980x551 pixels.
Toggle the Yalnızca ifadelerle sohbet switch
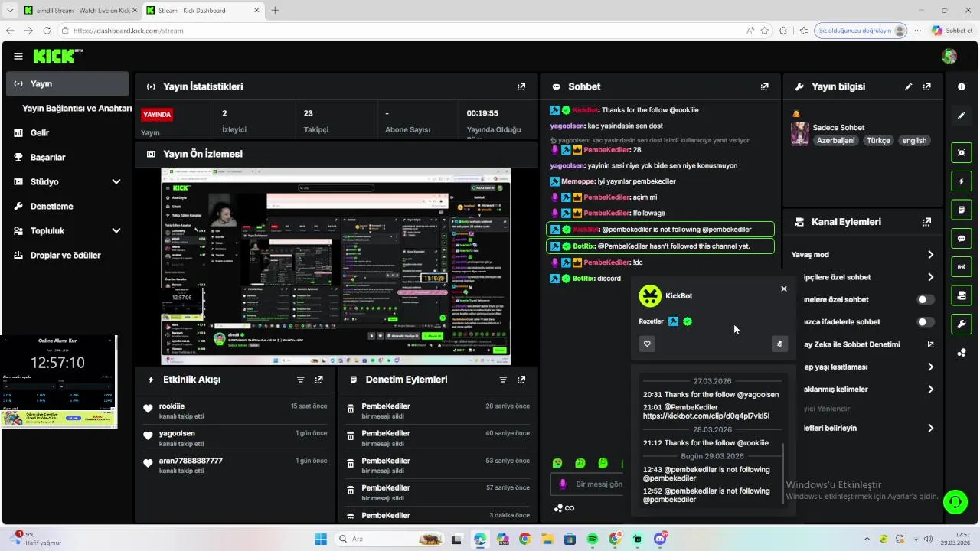[926, 322]
